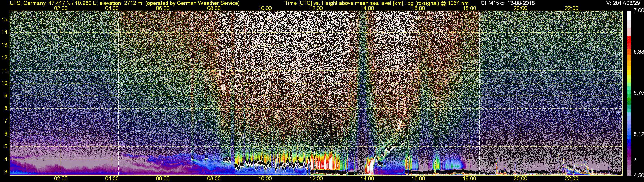Click the 5.12 color scale label

click(x=638, y=134)
